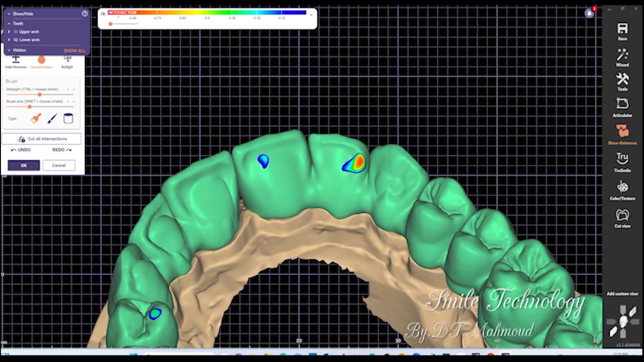
Task: Click the intersection gauge icon
Action: coord(103,14)
